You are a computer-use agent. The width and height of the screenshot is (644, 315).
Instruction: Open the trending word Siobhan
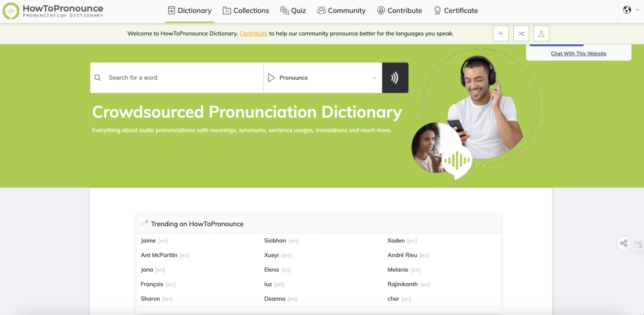tap(275, 241)
